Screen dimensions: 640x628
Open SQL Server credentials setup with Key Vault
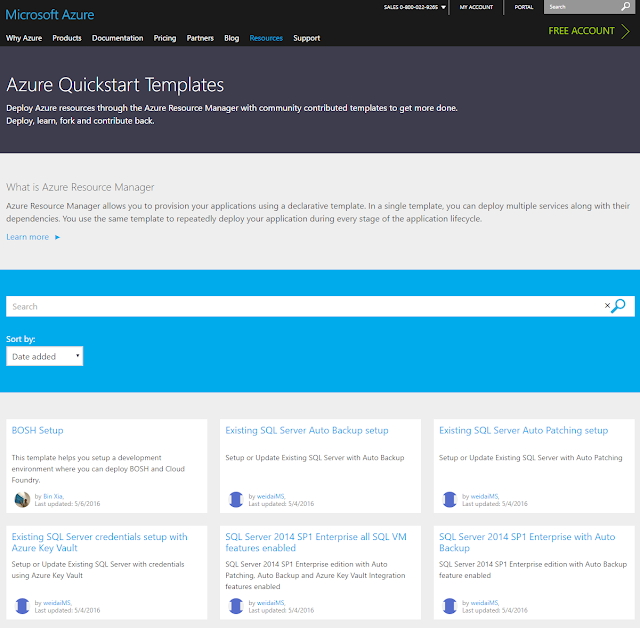[x=100, y=542]
